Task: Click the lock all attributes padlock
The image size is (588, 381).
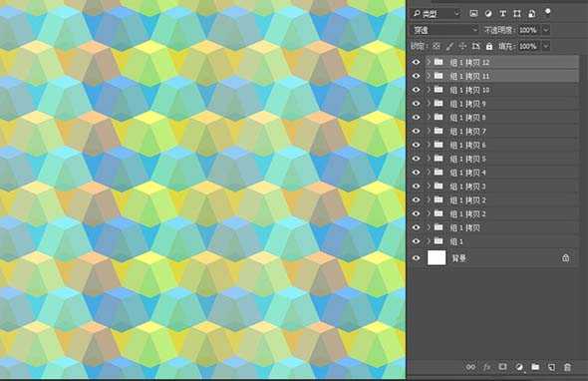Action: [489, 46]
